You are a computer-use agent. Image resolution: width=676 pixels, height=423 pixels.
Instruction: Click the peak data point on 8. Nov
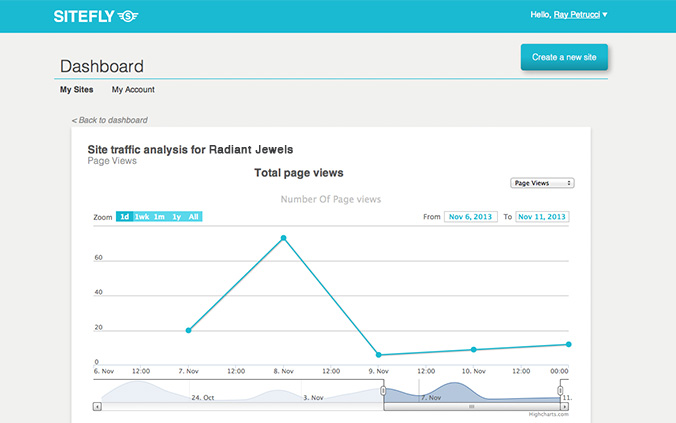[283, 238]
